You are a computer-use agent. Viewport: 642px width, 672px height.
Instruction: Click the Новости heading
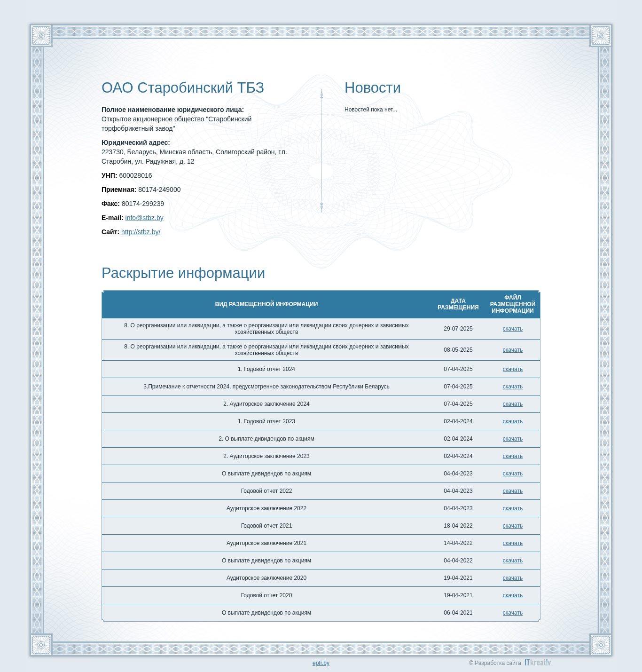click(373, 88)
